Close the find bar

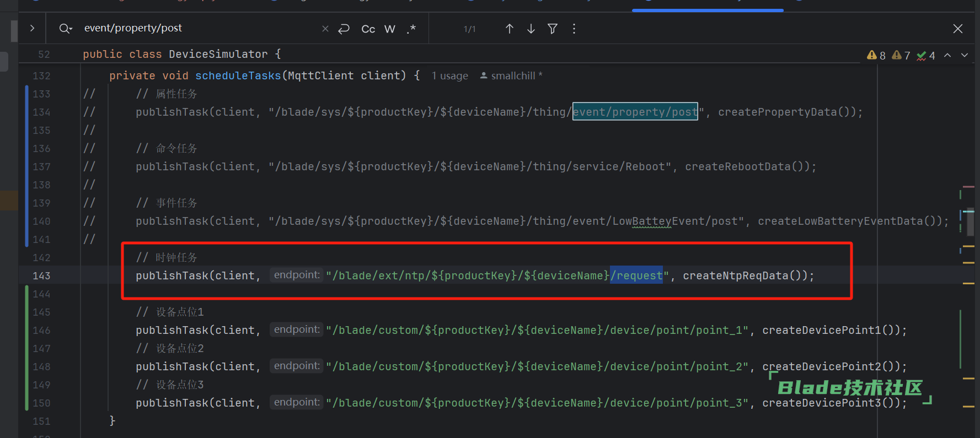click(x=958, y=29)
